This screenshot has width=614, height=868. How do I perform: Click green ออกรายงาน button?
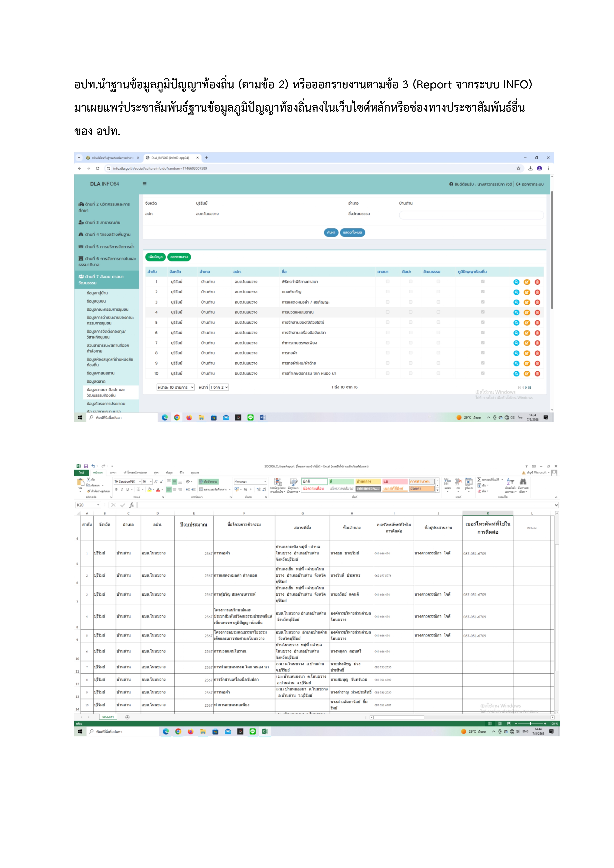[x=179, y=257]
